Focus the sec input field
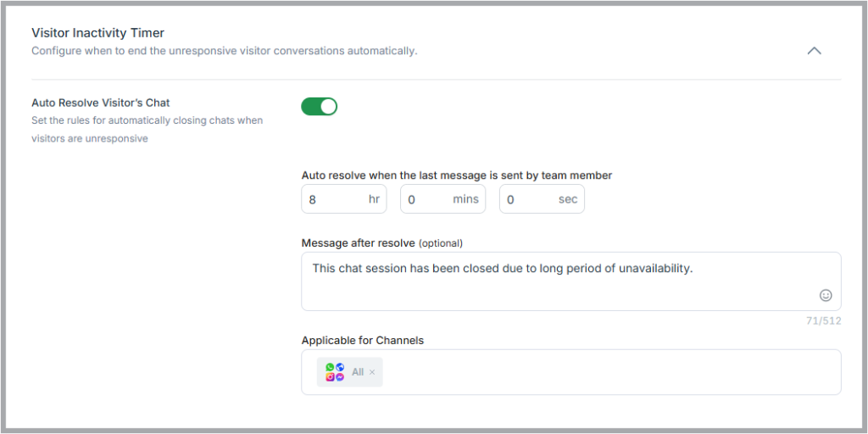Image resolution: width=868 pixels, height=434 pixels. click(542, 199)
